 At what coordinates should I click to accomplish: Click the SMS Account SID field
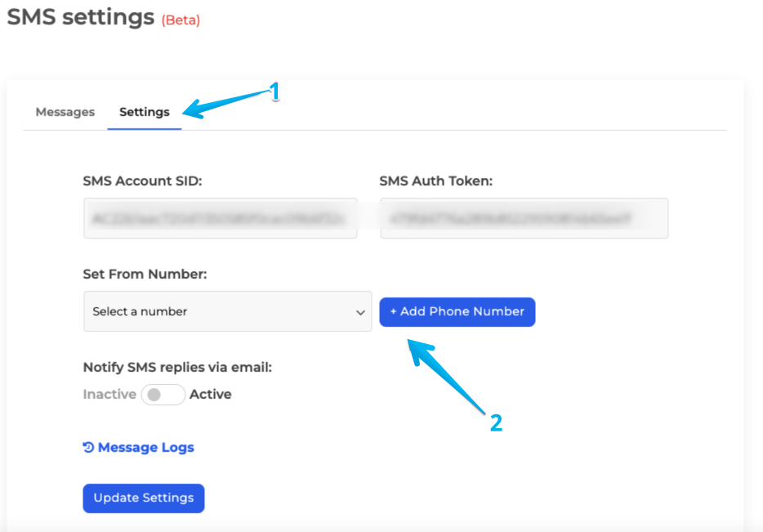point(220,218)
